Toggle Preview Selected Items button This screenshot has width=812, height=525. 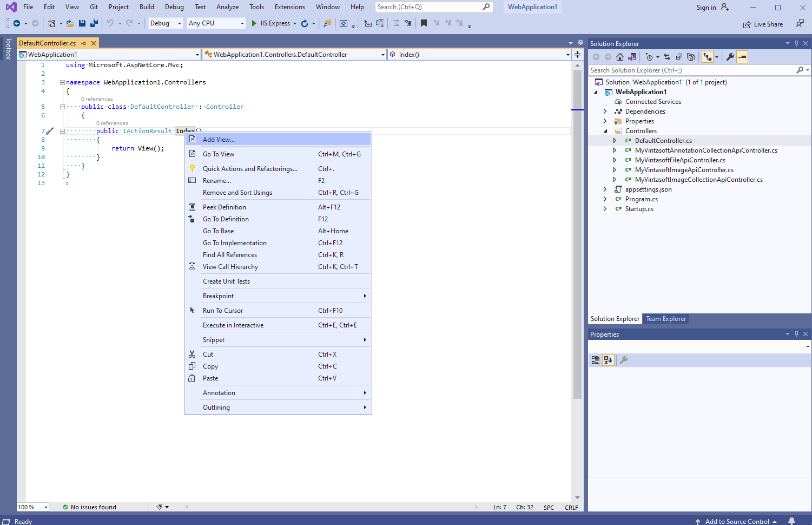(742, 57)
